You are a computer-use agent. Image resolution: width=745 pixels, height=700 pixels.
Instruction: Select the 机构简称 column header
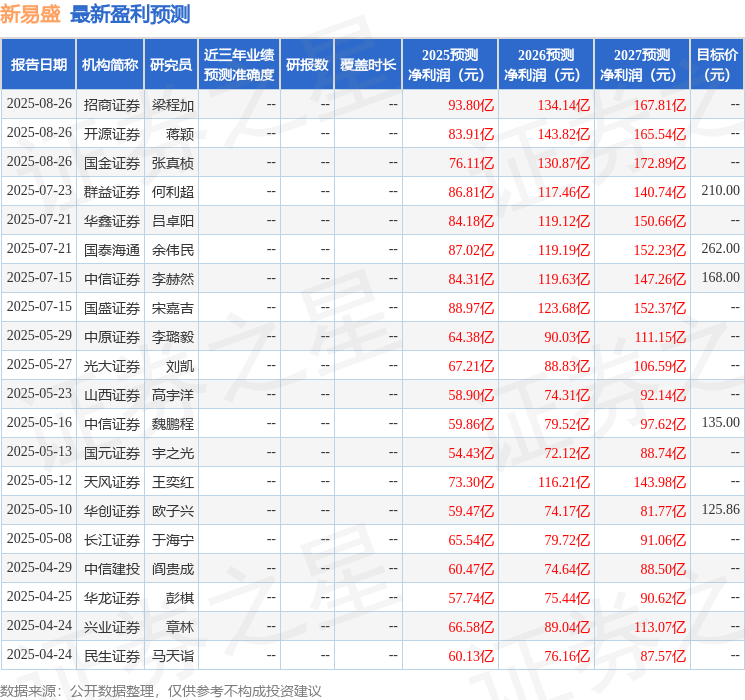(110, 65)
